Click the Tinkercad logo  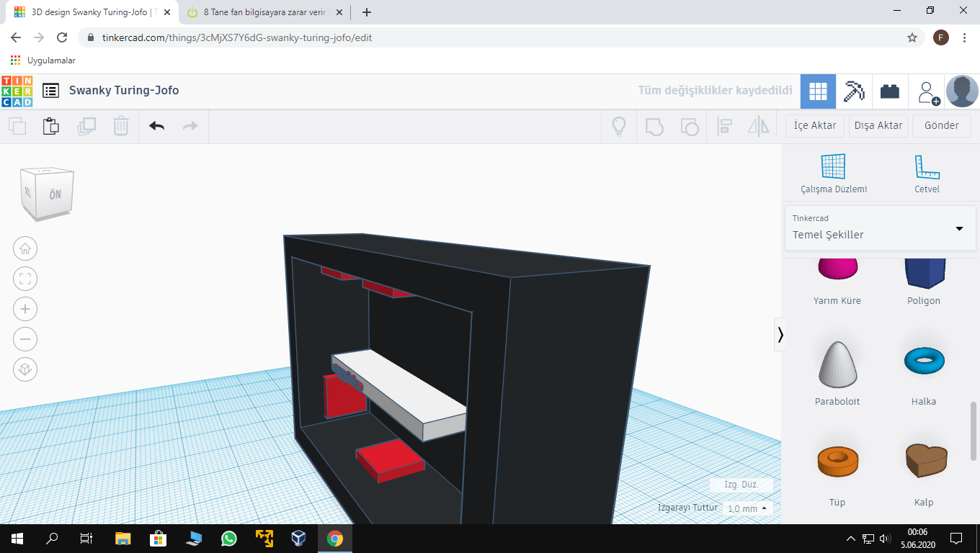coord(17,91)
